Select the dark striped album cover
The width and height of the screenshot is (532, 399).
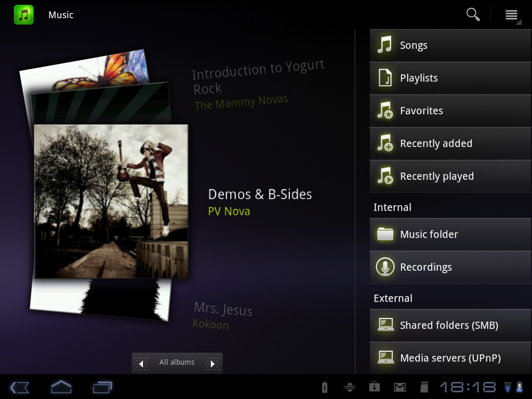point(101,103)
